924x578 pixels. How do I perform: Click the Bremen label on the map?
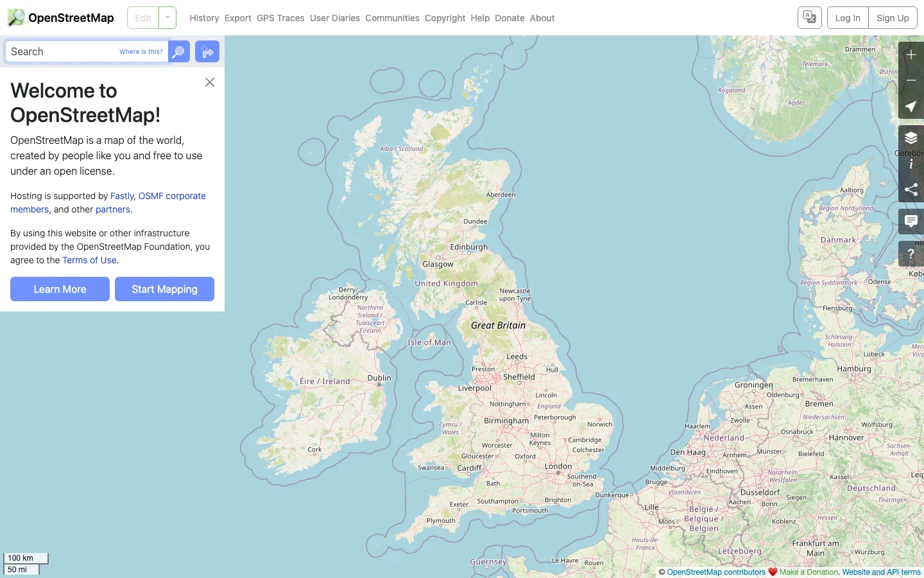tap(819, 404)
